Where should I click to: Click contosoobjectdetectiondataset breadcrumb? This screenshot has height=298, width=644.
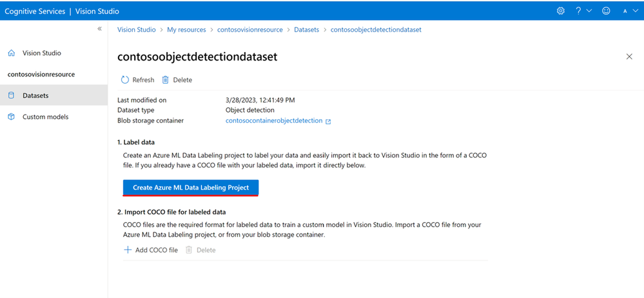pos(376,30)
